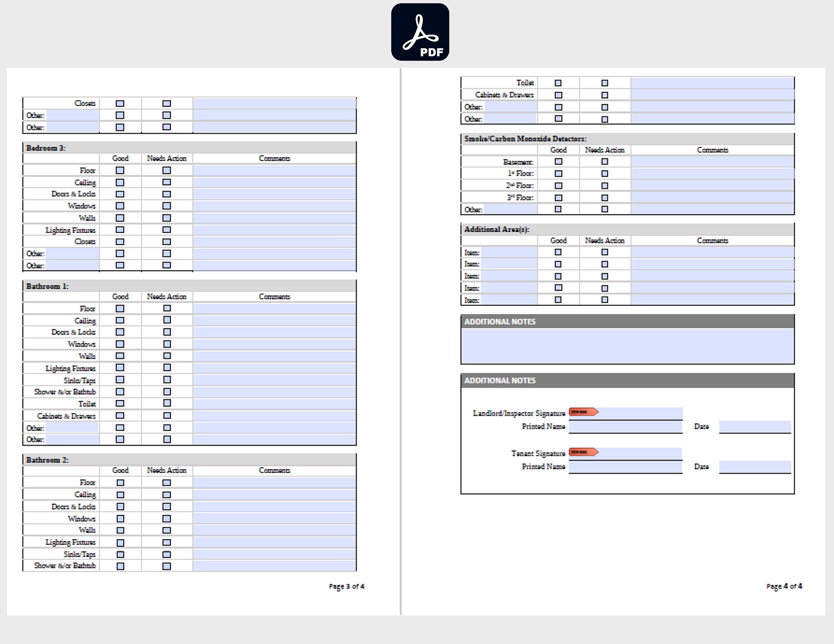Viewport: 834px width, 644px height.
Task: Tick Needs Action for Bedroom 3 Lighting Fixtures
Action: pos(167,230)
